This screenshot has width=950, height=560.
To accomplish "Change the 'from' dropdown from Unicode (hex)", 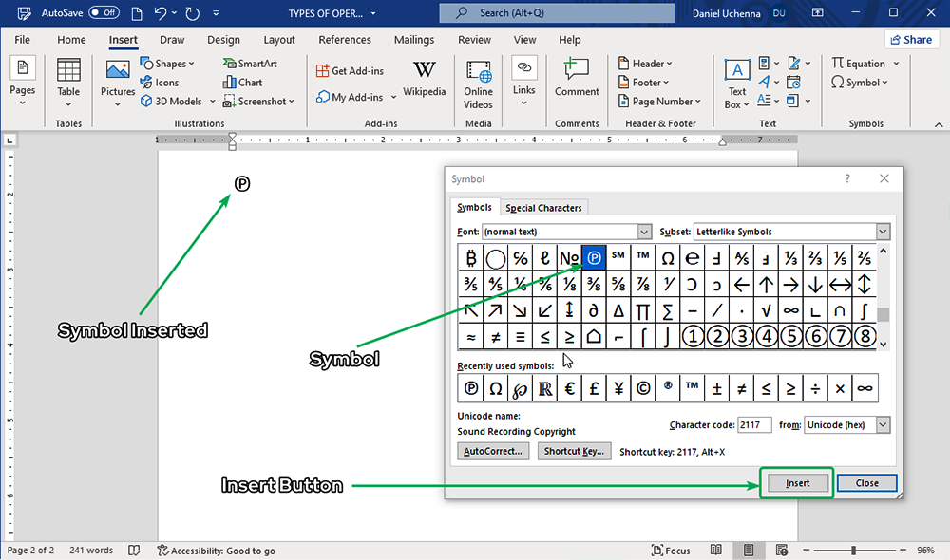I will 884,424.
